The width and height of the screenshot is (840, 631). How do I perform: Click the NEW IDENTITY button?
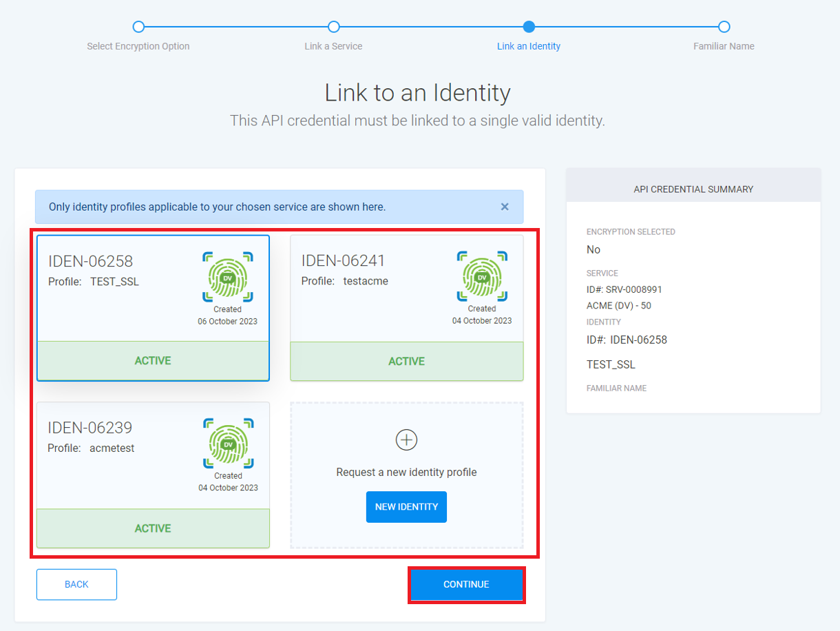406,507
